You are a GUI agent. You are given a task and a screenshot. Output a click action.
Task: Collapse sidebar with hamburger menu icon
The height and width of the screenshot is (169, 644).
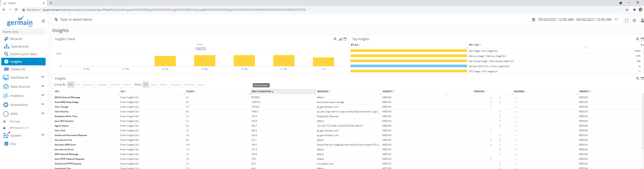(43, 21)
